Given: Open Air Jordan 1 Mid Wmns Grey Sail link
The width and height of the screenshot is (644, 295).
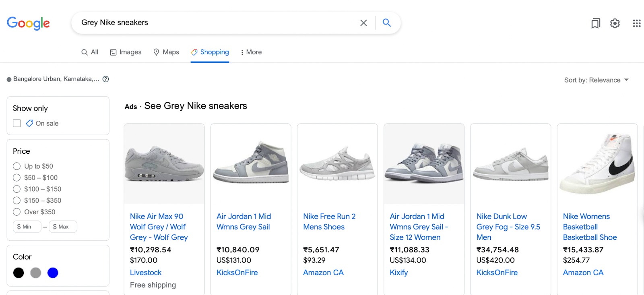Looking at the screenshot, I should 244,222.
